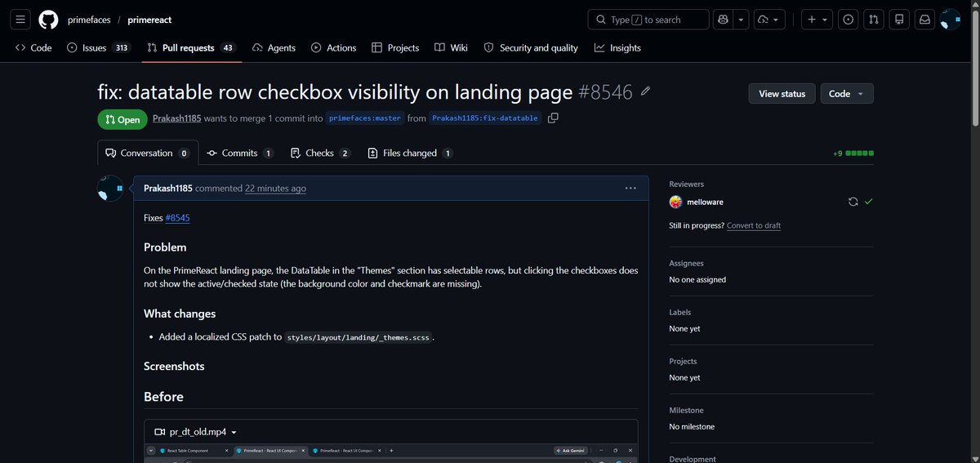Click Convert to draft link
Image resolution: width=980 pixels, height=463 pixels.
754,225
